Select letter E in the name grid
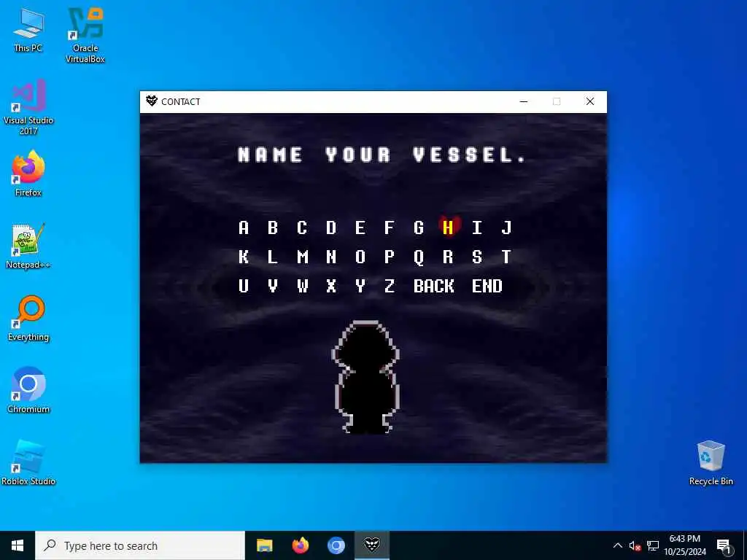The height and width of the screenshot is (560, 747). click(x=360, y=227)
